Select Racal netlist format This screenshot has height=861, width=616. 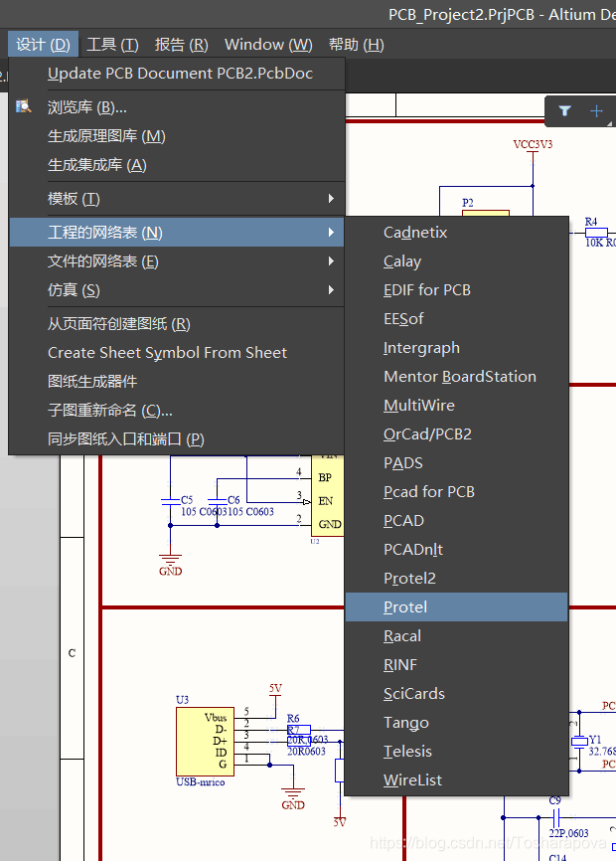tap(456, 636)
